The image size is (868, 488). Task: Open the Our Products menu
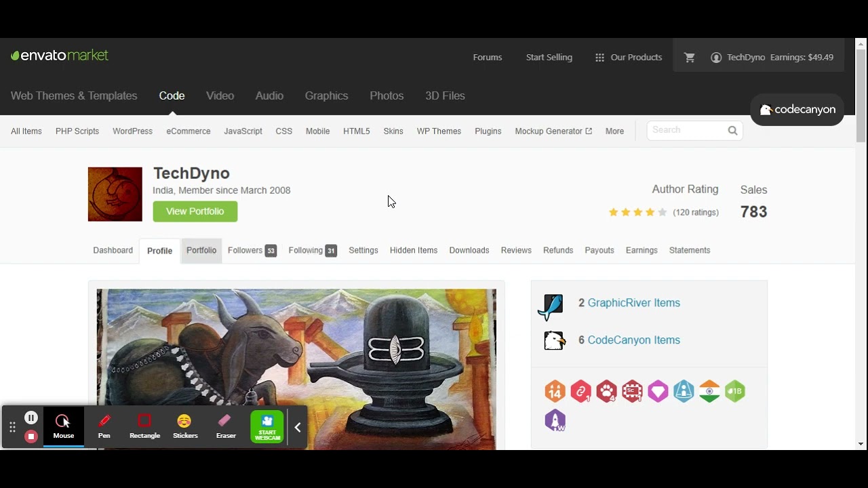tap(629, 58)
